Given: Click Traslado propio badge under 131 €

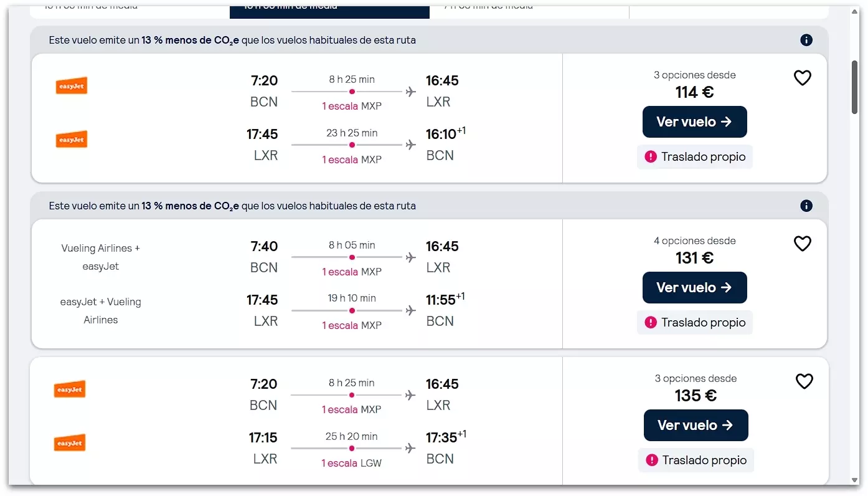Looking at the screenshot, I should click(695, 323).
